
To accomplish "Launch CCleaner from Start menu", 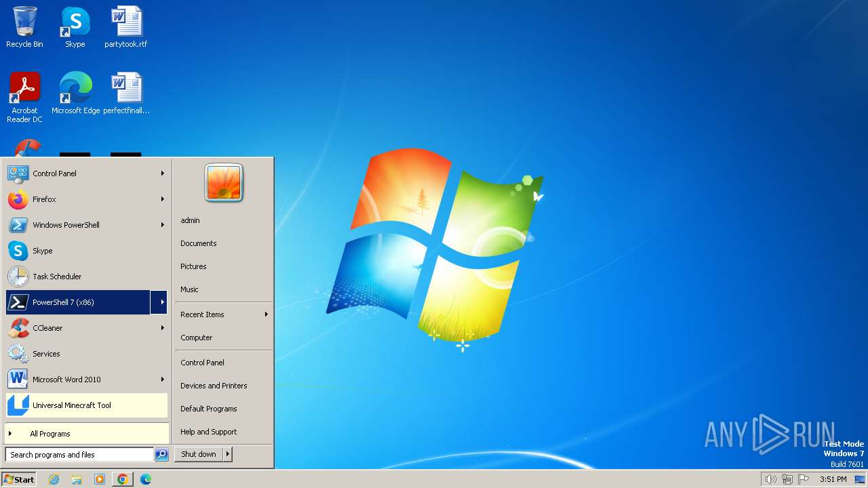I will click(87, 328).
